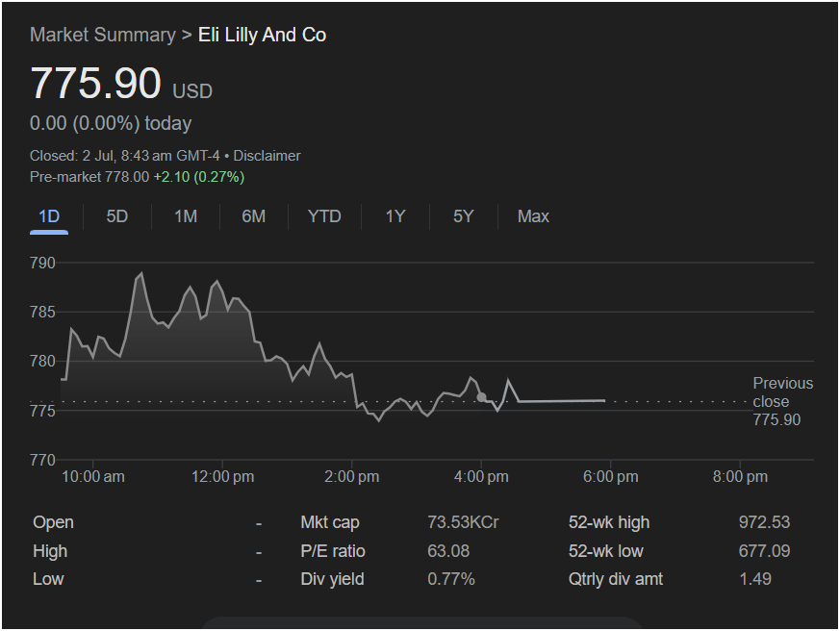Click the 52-wk high label
The image size is (840, 631).
[609, 522]
